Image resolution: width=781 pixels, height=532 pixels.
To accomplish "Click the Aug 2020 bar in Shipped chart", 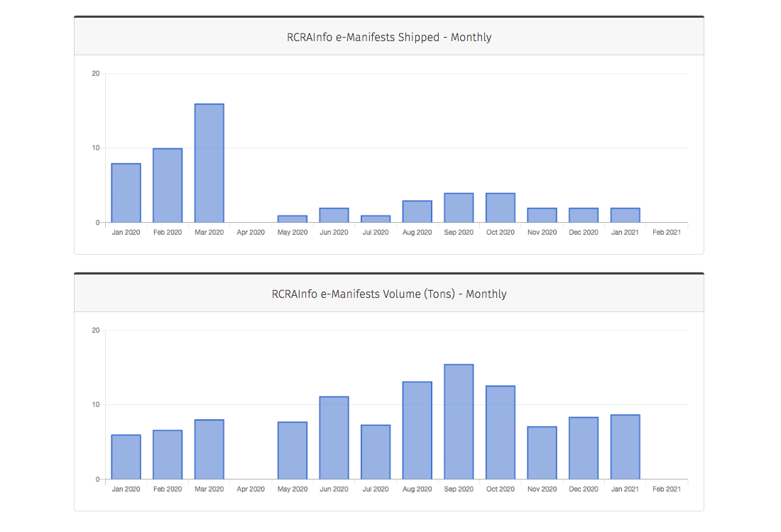I will 417,211.
